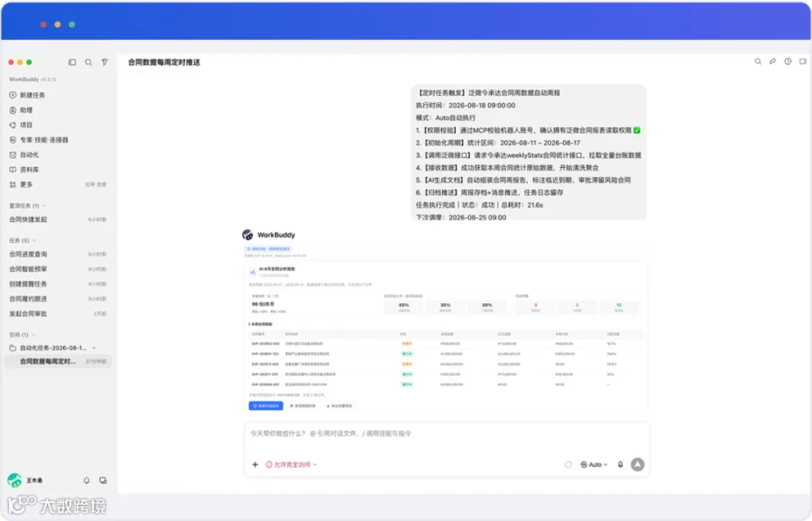Open the 允许完全访问 permission dropdown

pos(291,464)
